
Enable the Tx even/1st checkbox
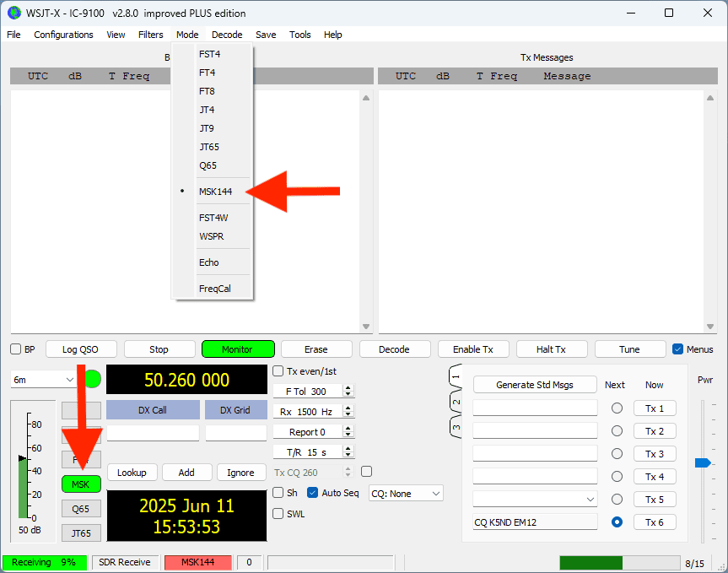(x=278, y=371)
